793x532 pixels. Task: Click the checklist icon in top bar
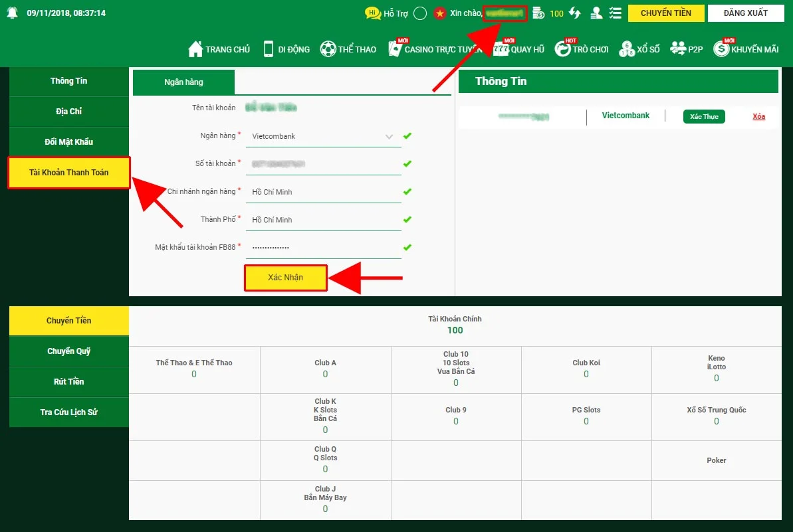pos(616,13)
